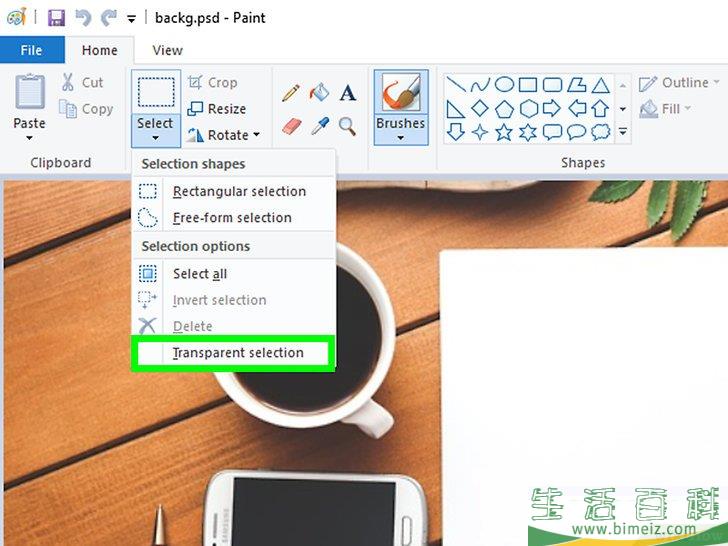Click the Paste clipboard icon
The width and height of the screenshot is (728, 546).
coord(30,91)
